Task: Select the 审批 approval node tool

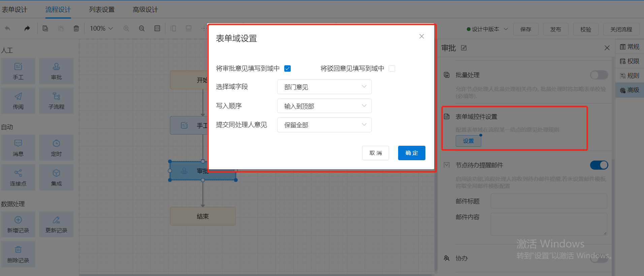Action: (56, 71)
